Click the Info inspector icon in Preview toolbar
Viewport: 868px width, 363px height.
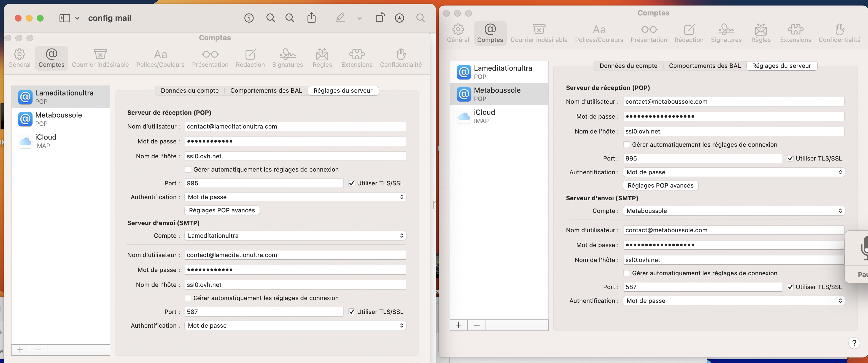coord(249,18)
